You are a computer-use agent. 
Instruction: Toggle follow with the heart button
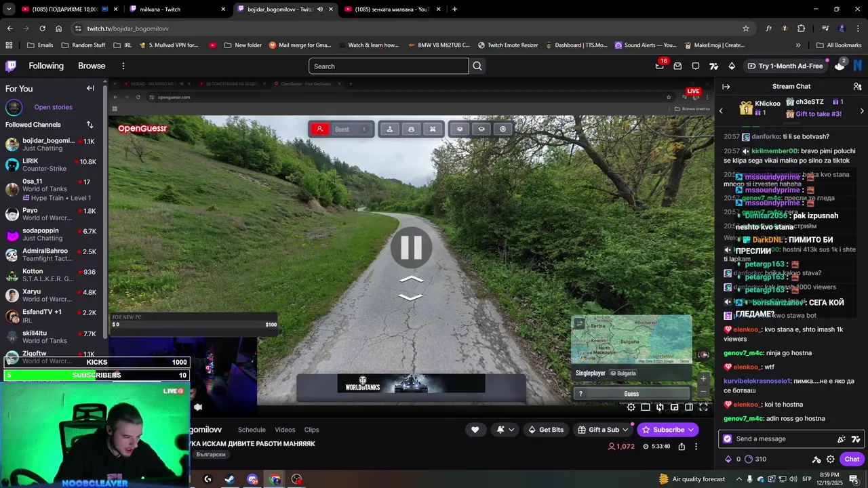click(x=475, y=430)
